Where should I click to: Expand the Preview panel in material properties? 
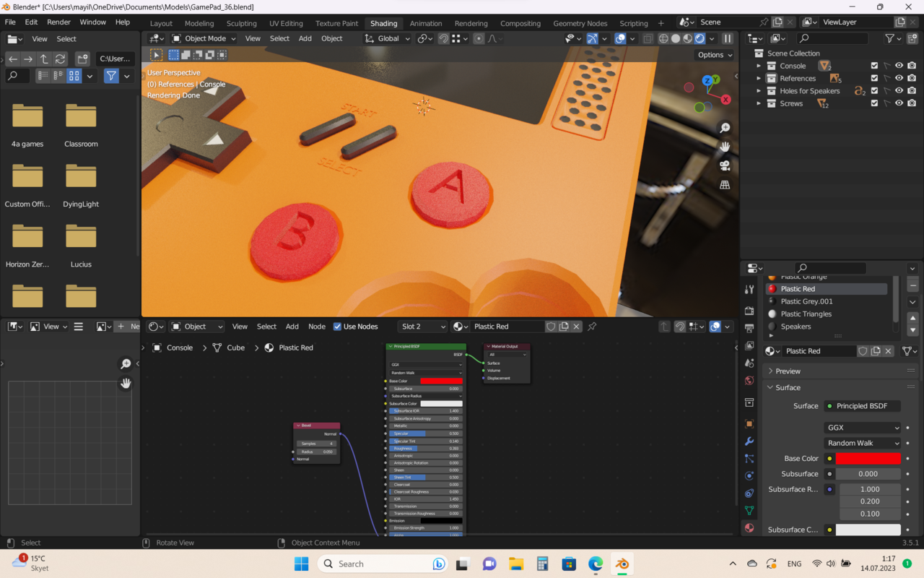[x=788, y=371]
